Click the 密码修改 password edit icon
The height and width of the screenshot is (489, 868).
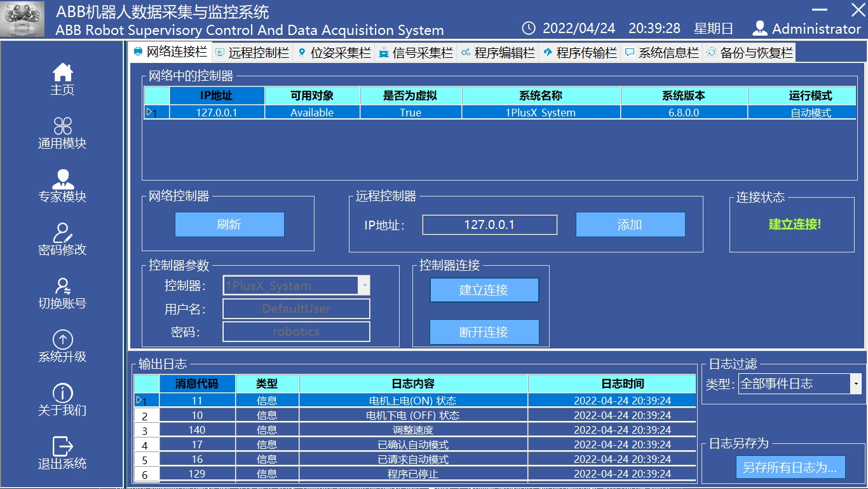(62, 232)
